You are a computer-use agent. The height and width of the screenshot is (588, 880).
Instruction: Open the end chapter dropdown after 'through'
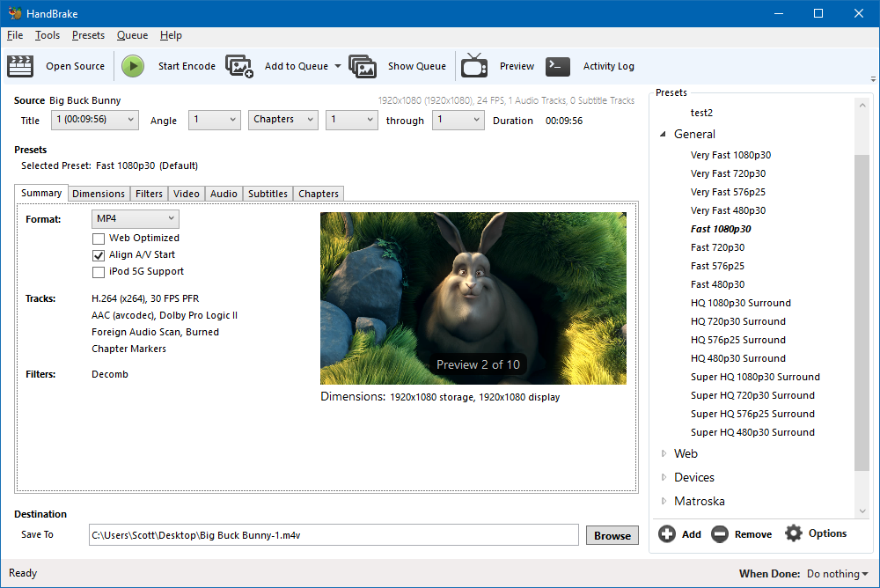458,120
